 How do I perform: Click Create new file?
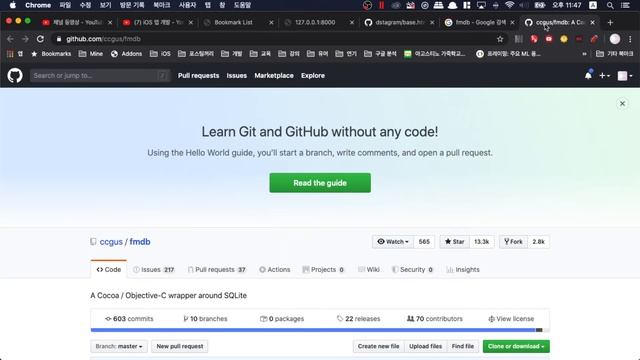coord(378,346)
